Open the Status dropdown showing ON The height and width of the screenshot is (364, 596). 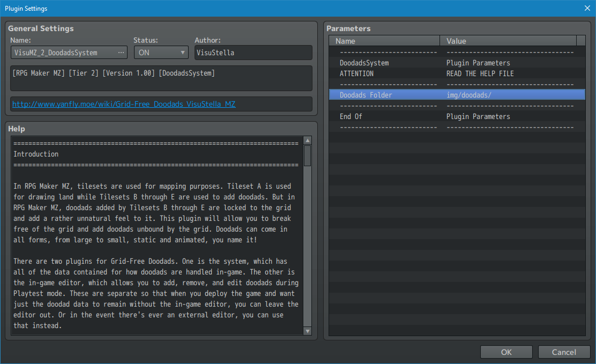(x=161, y=53)
